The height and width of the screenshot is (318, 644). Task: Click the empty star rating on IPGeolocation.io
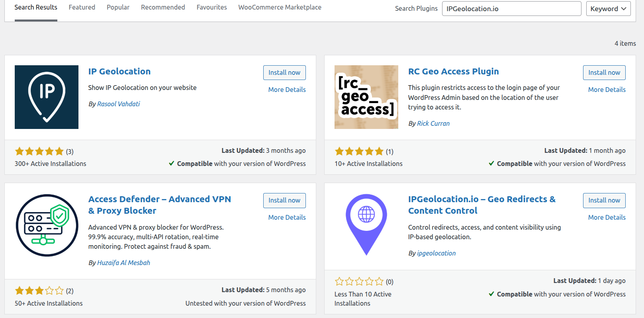359,281
